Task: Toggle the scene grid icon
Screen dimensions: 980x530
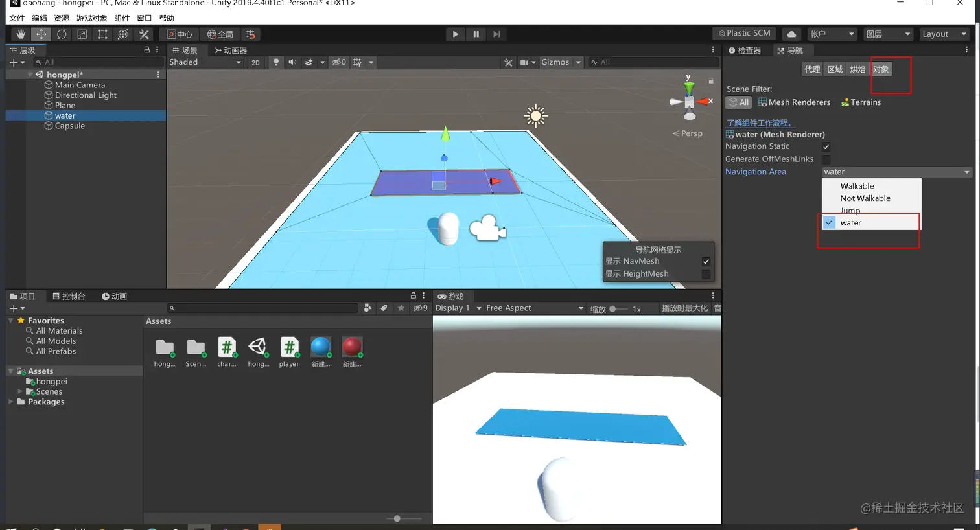Action: 357,62
